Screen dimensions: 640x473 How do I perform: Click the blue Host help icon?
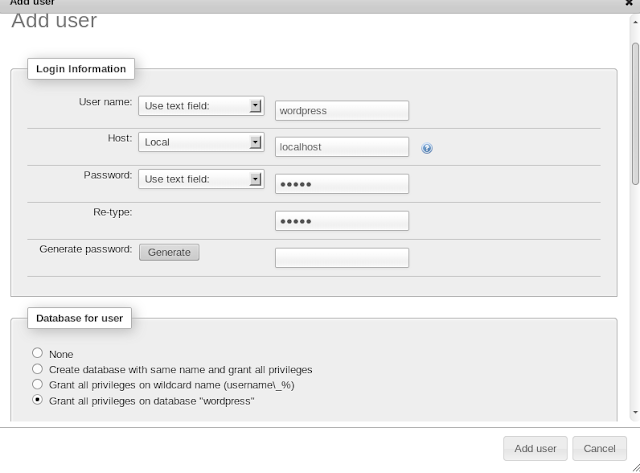tap(427, 148)
